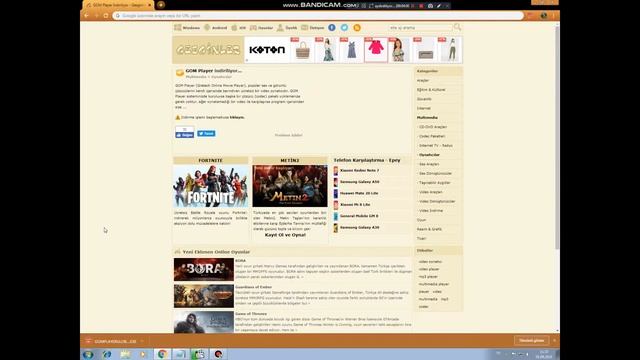Close the GOM Player browser tab

coord(149,5)
